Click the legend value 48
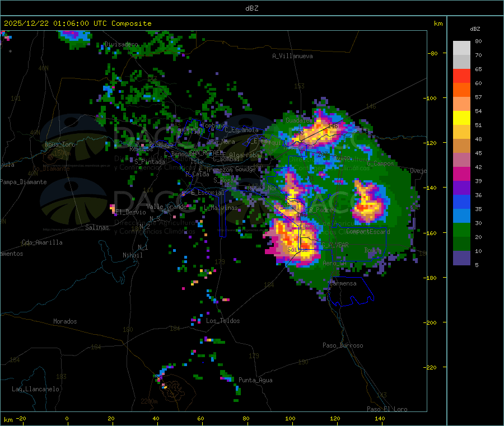This screenshot has width=504, height=426. click(478, 139)
